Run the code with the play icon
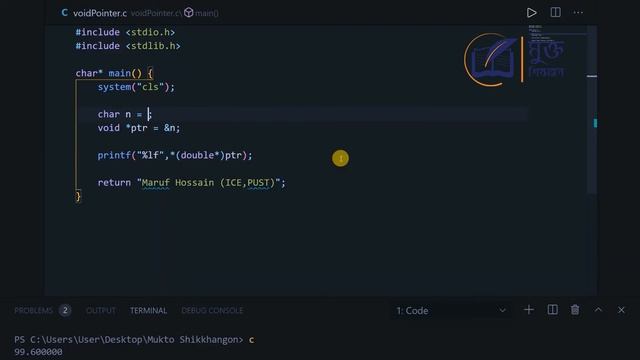The image size is (640, 360). pyautogui.click(x=531, y=13)
